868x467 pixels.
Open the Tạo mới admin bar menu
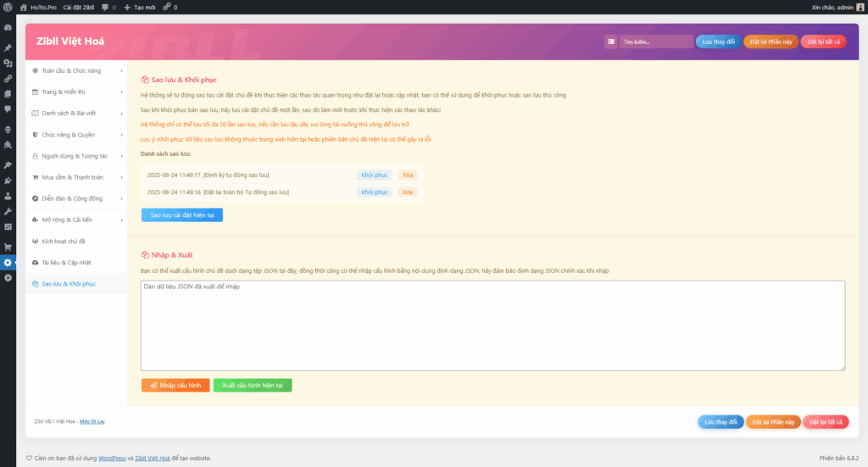click(140, 7)
